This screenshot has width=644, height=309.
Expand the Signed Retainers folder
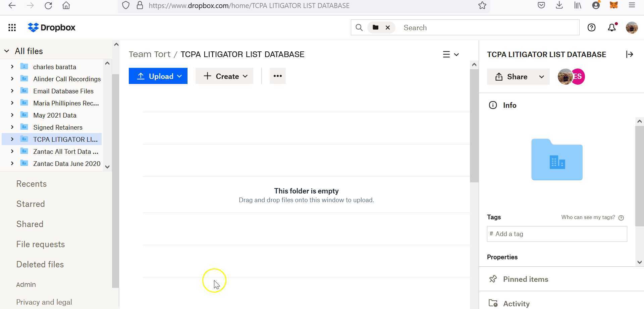[x=12, y=127]
